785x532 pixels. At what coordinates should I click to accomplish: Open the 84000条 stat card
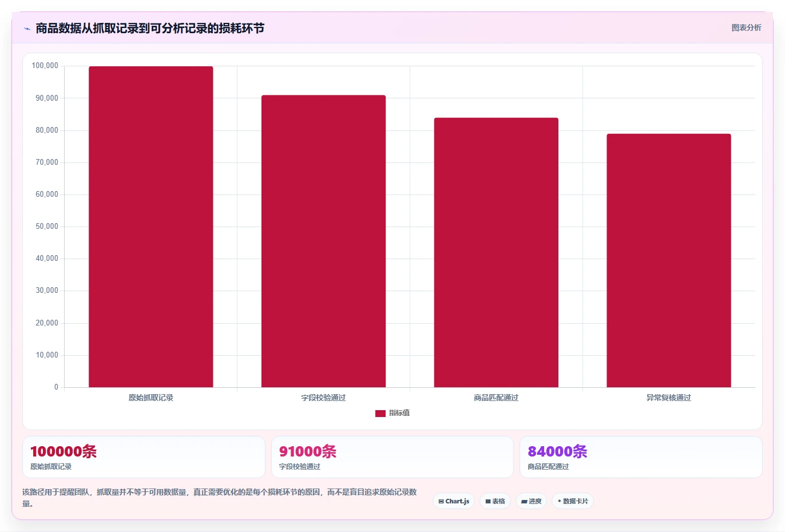(x=641, y=457)
